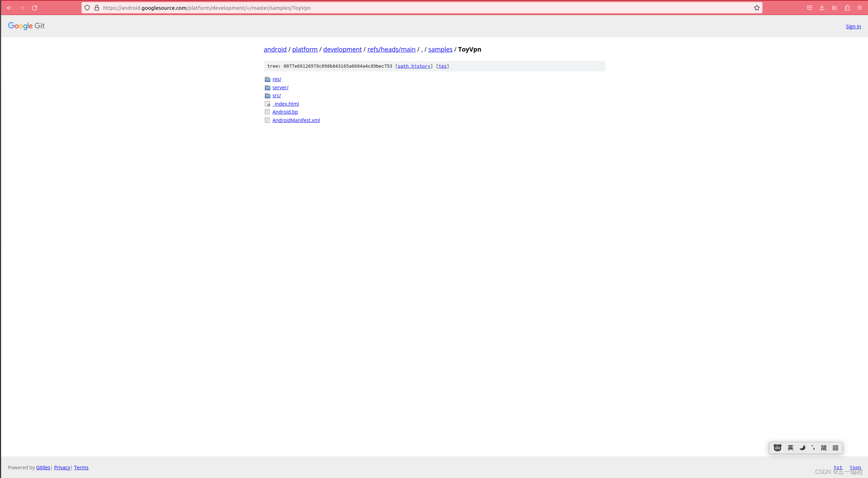Click the Sign in link
Screen dimensions: 868x478
tap(853, 26)
